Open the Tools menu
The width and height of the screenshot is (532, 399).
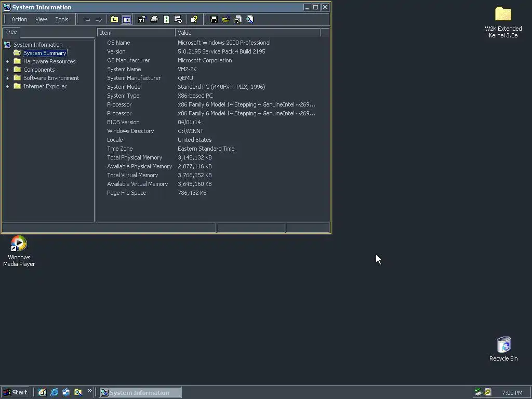coord(62,19)
